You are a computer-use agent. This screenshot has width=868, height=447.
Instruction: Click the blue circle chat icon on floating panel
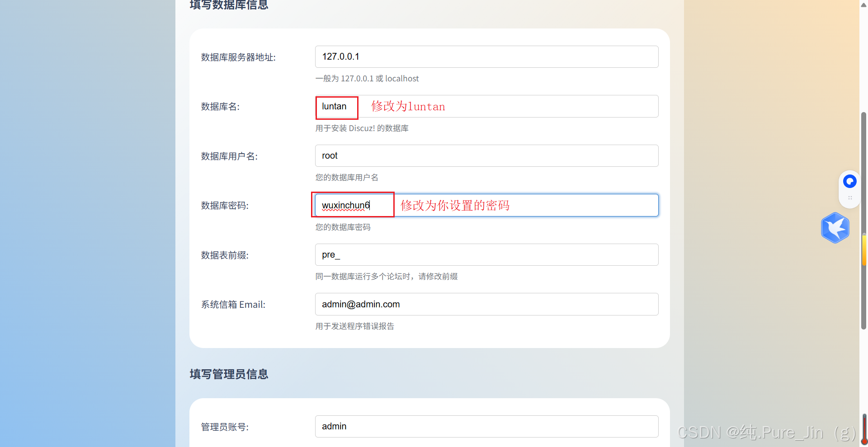(x=850, y=181)
